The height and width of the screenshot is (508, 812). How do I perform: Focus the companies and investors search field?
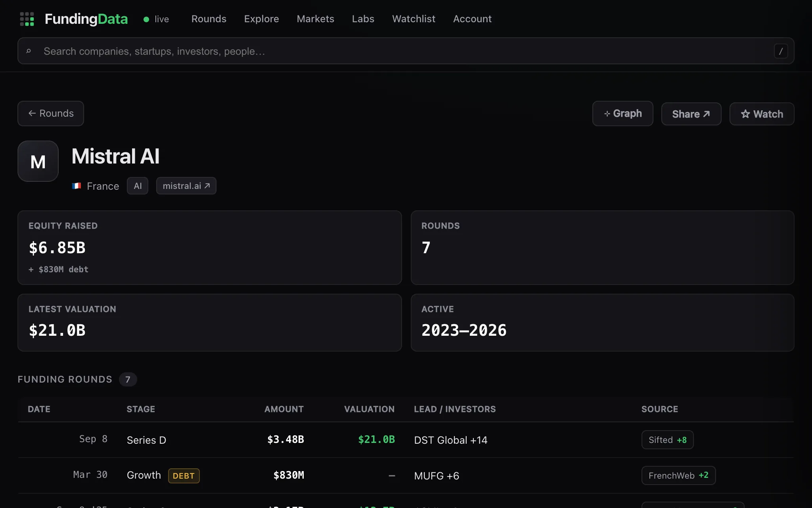(406, 51)
